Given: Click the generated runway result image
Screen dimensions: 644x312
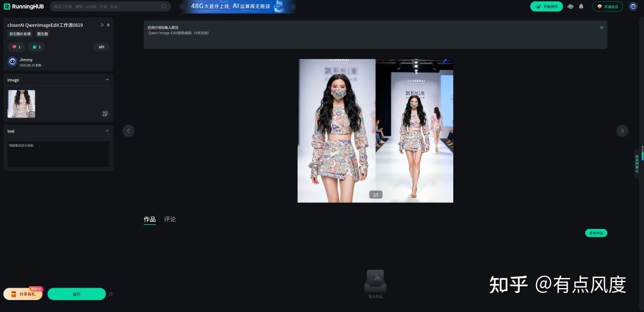Looking at the screenshot, I should tap(376, 131).
